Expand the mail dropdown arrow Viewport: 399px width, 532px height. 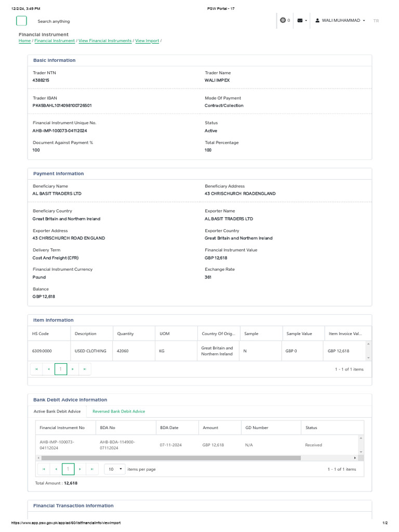306,21
